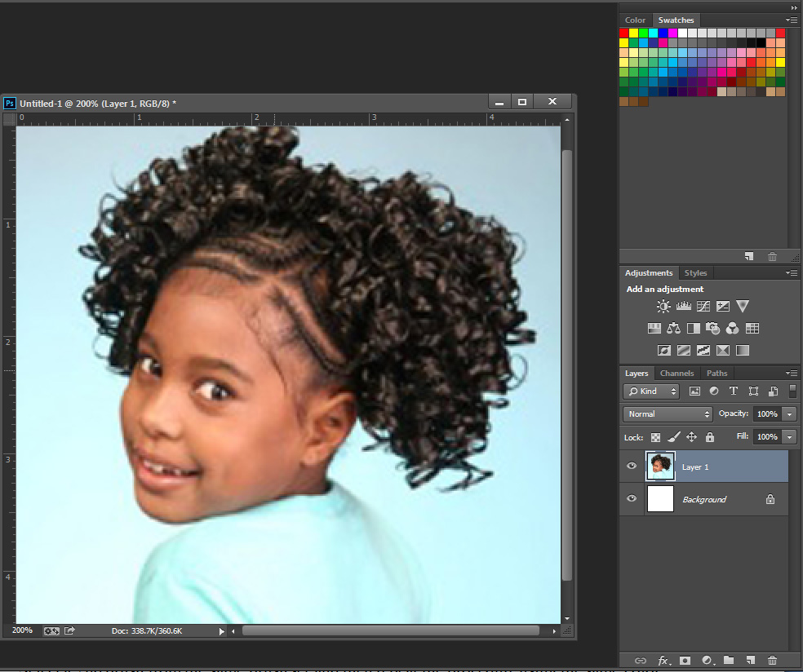Add a Vibrance adjustment
The image size is (803, 672).
pyautogui.click(x=743, y=306)
